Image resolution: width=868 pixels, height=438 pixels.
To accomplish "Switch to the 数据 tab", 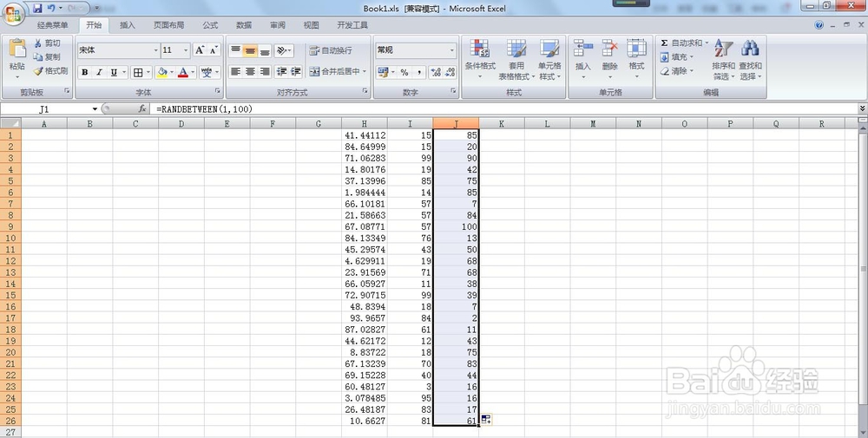I will [244, 25].
